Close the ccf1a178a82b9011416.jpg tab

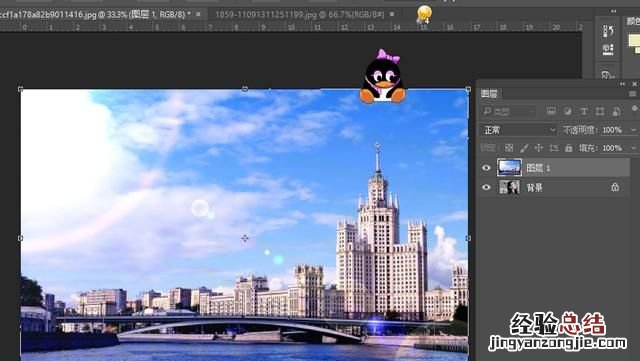[x=198, y=14]
